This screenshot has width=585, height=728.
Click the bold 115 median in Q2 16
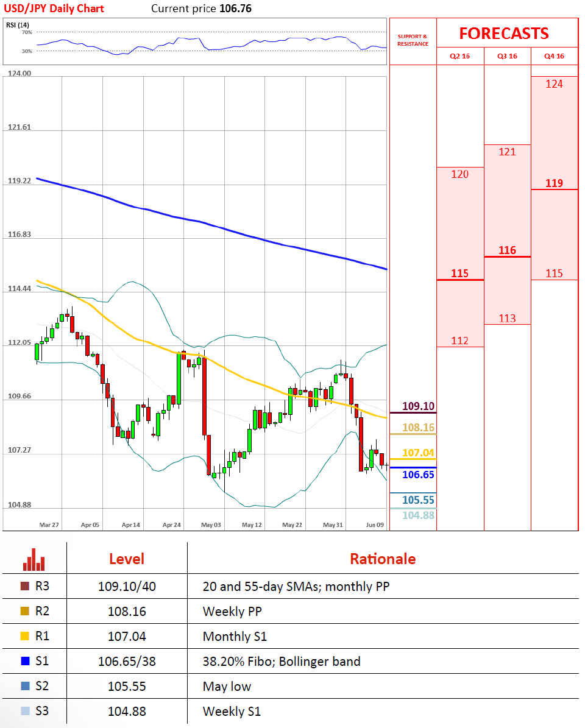[459, 274]
